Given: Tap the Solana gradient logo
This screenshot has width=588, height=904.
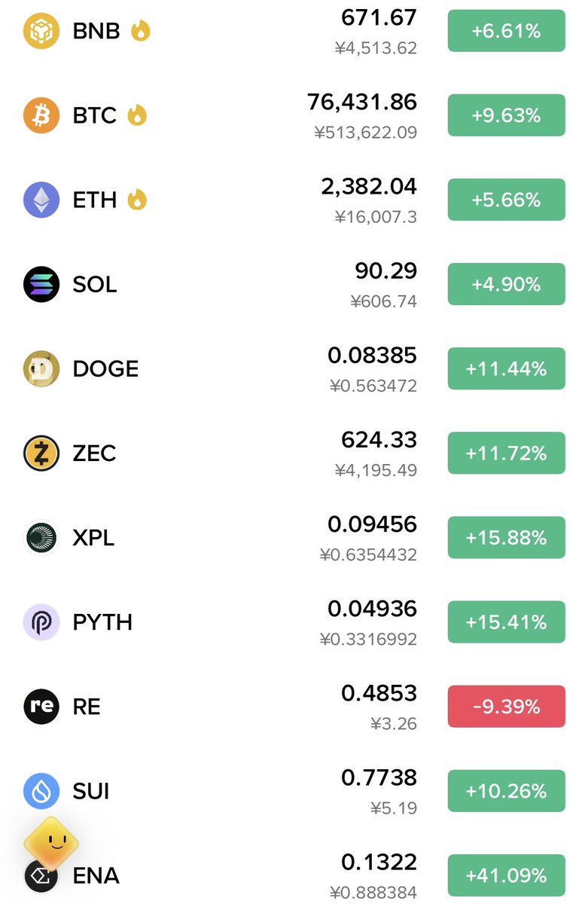Looking at the screenshot, I should [x=41, y=284].
